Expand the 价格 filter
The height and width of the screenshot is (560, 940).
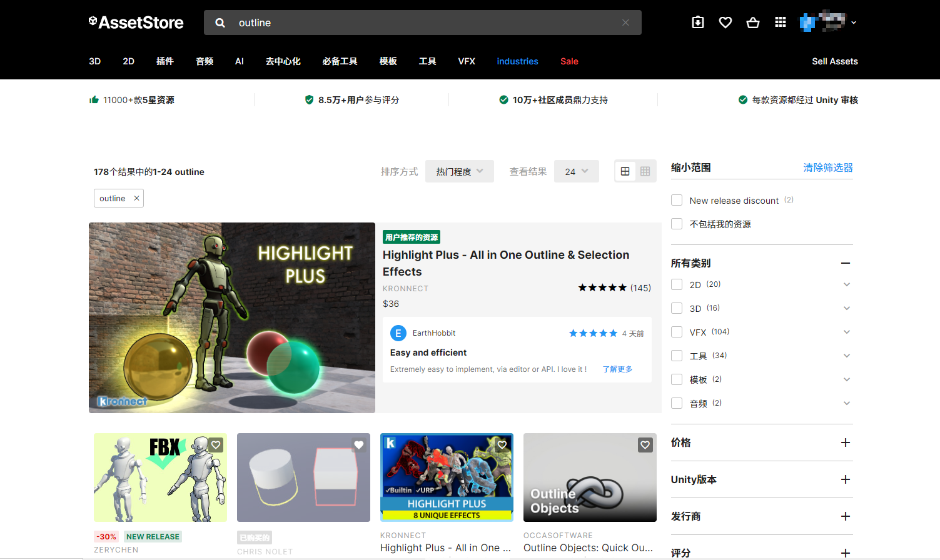(846, 442)
